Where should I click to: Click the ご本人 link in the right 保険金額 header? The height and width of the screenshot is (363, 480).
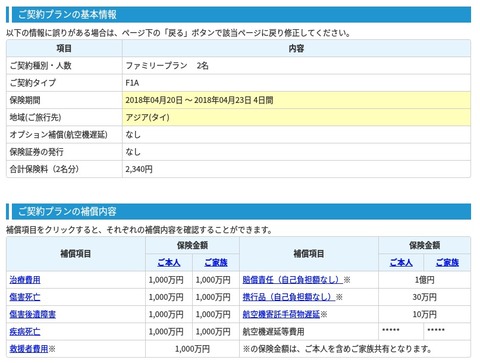tap(401, 263)
